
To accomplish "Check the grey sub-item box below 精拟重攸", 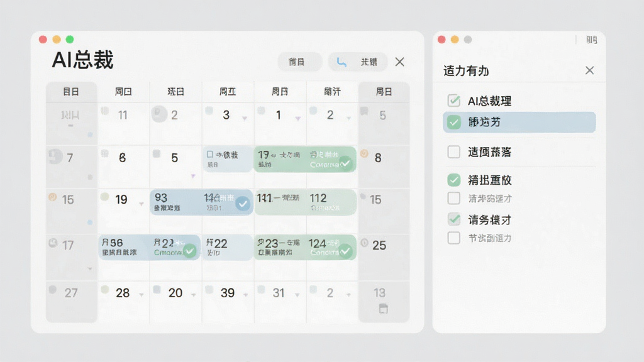I will (454, 198).
